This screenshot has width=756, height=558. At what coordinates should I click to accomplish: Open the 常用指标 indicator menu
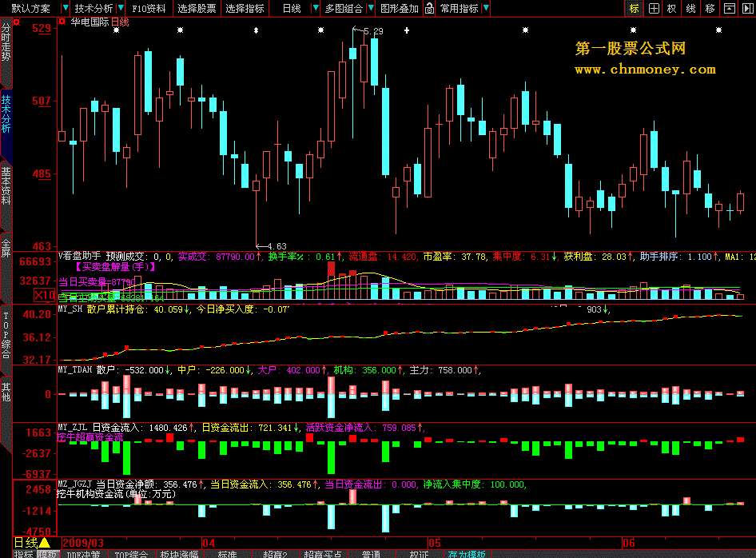tap(459, 9)
